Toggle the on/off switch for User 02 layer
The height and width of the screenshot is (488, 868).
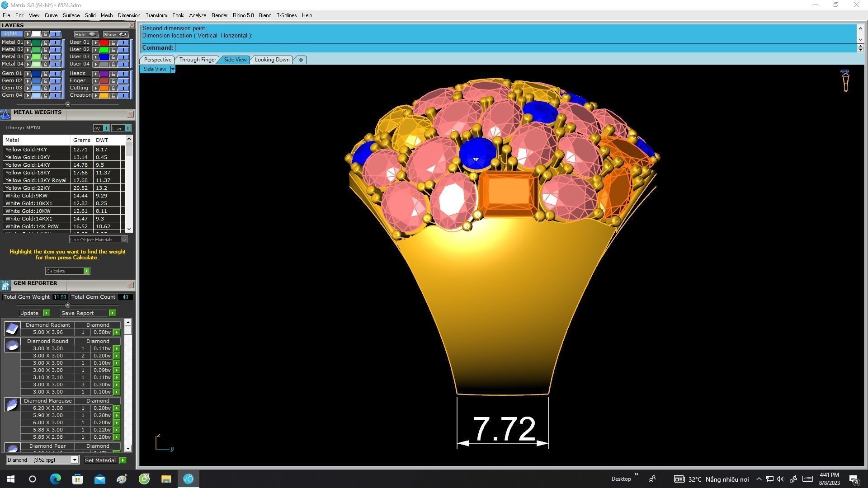pyautogui.click(x=123, y=50)
